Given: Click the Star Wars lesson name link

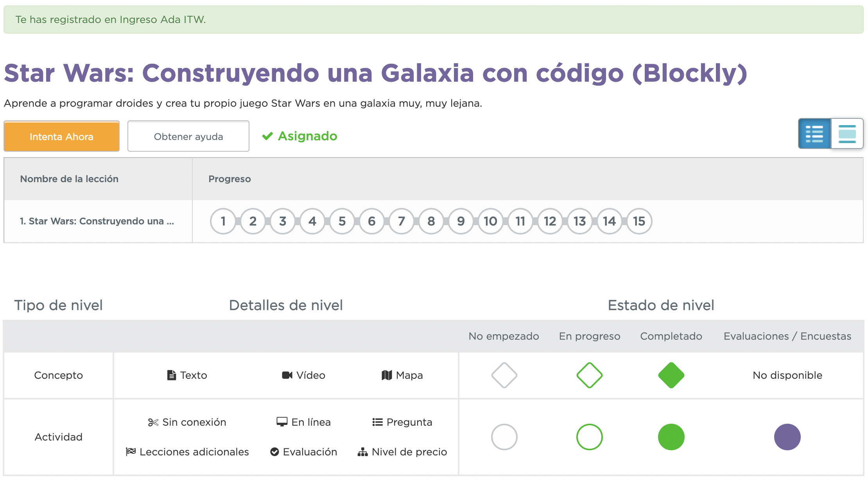Looking at the screenshot, I should coord(97,221).
